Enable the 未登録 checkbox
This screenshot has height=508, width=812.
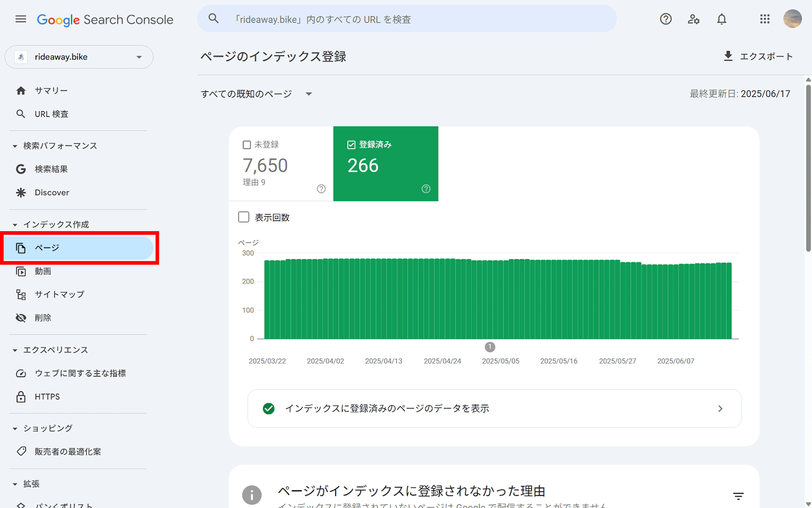247,144
